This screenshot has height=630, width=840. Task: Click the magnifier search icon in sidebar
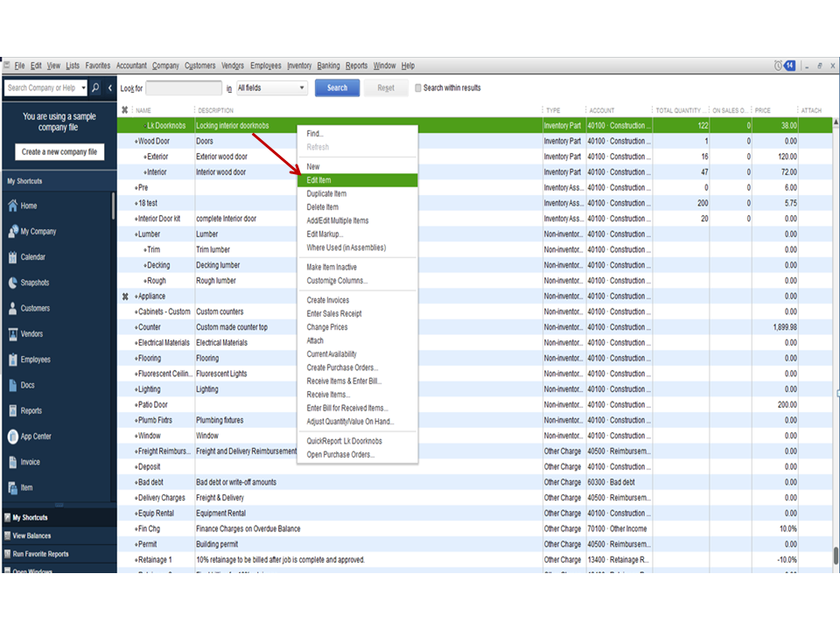pyautogui.click(x=95, y=87)
